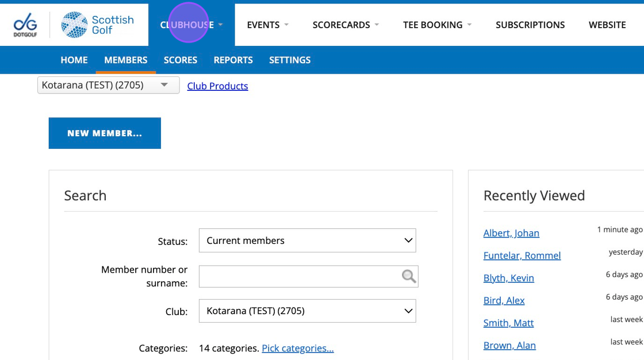Open recently viewed Blyth, Kevin
The width and height of the screenshot is (644, 360).
click(x=508, y=278)
